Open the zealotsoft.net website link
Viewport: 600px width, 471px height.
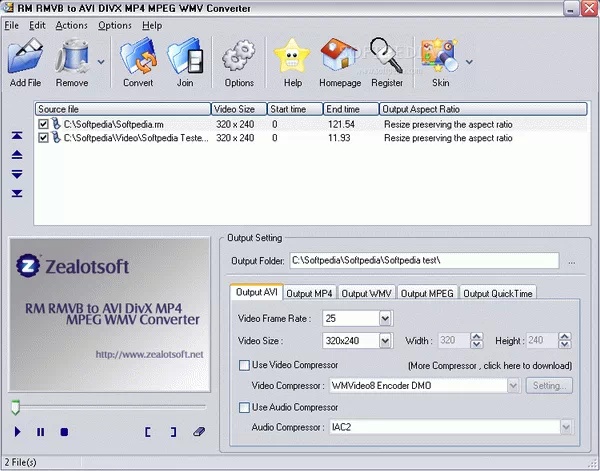click(149, 354)
